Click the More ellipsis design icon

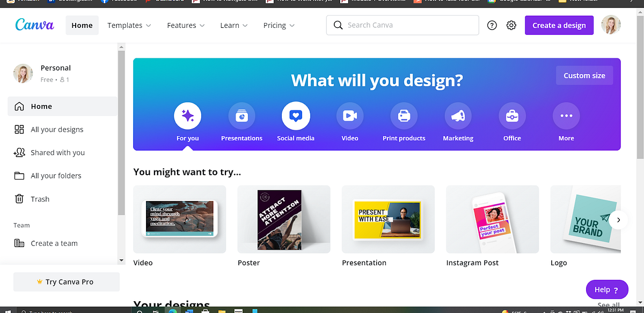pos(566,115)
